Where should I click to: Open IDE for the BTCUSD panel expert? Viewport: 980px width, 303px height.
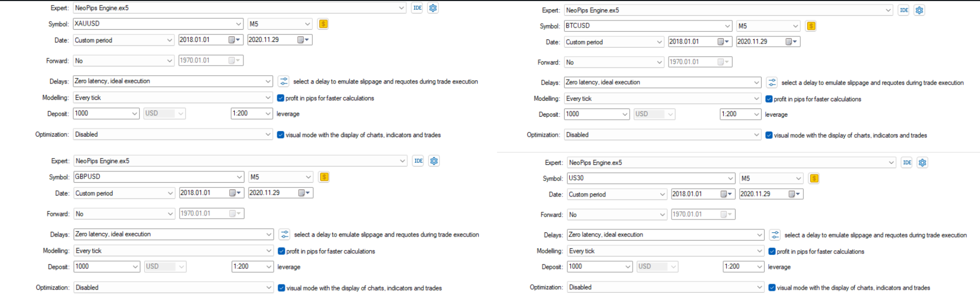point(904,10)
